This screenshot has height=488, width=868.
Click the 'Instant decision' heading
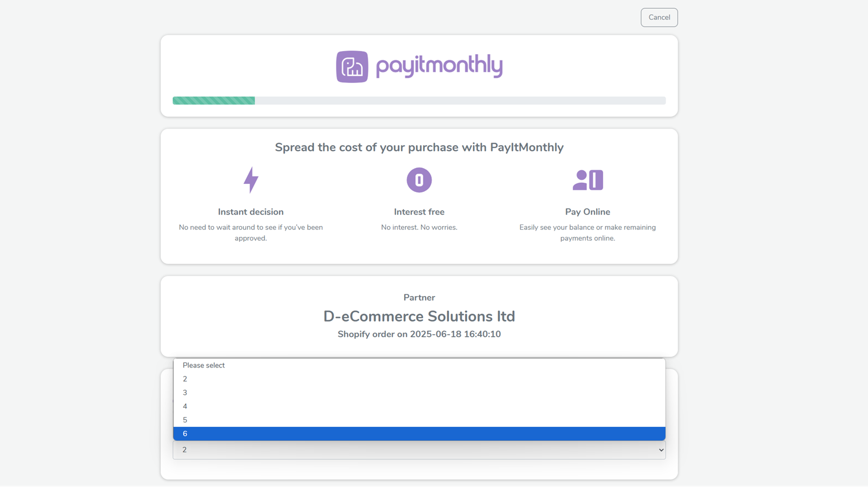click(x=251, y=212)
